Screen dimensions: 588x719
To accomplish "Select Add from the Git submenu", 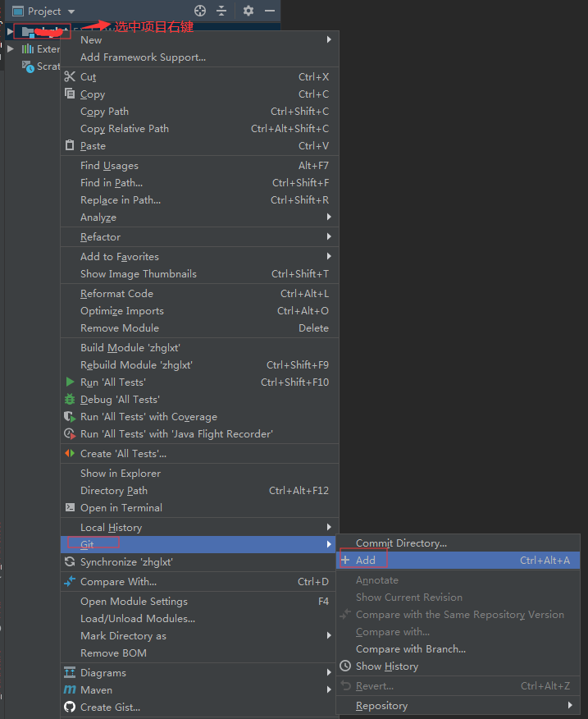I will tap(367, 558).
